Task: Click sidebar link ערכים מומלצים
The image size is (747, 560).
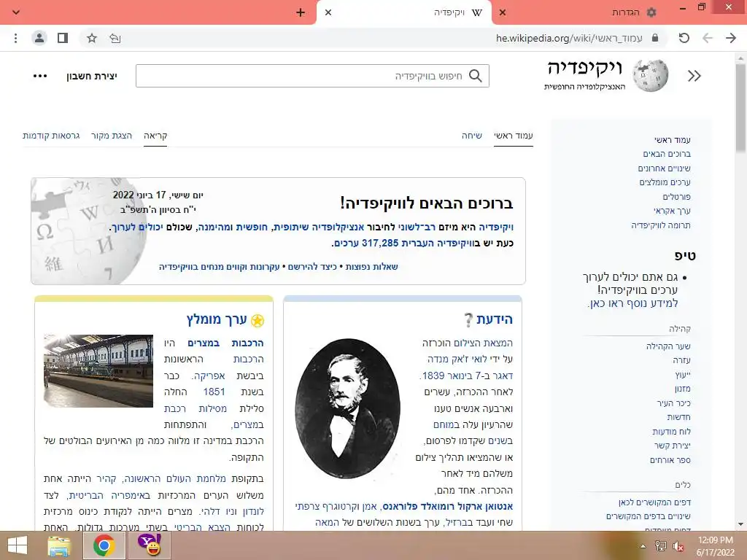Action: coord(665,182)
